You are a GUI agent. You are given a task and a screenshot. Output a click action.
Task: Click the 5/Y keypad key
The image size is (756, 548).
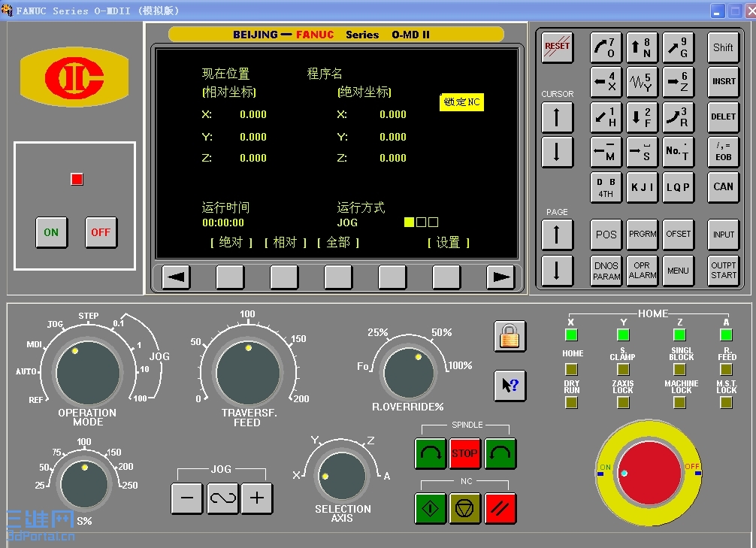pyautogui.click(x=641, y=82)
